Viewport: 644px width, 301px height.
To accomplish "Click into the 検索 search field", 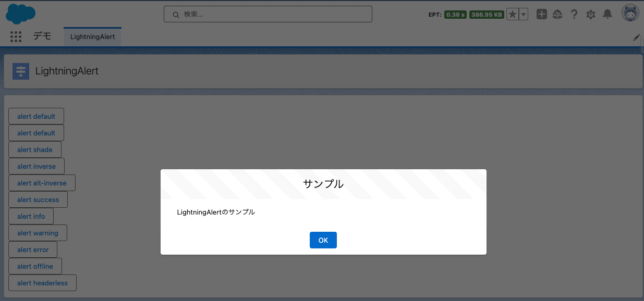I will 268,14.
